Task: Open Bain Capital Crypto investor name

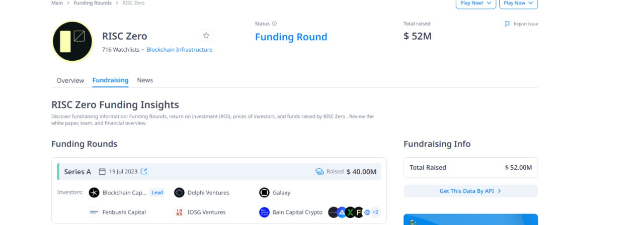Action: tap(297, 212)
